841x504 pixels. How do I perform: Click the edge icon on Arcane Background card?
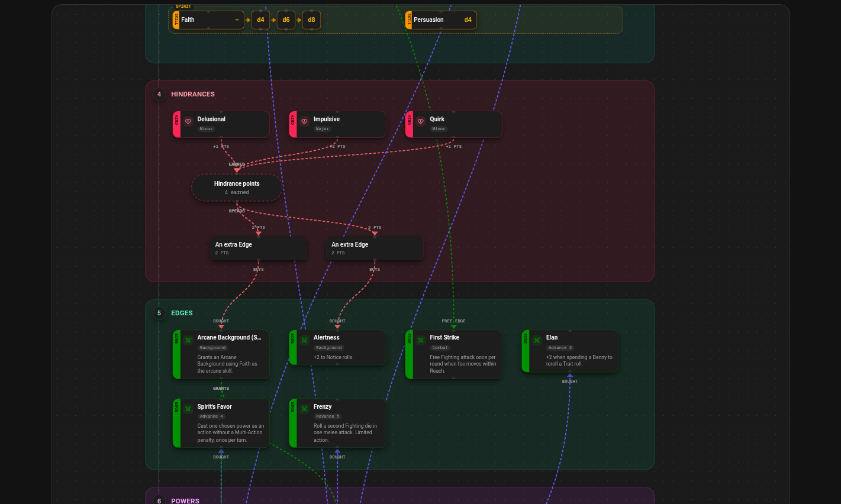point(188,340)
